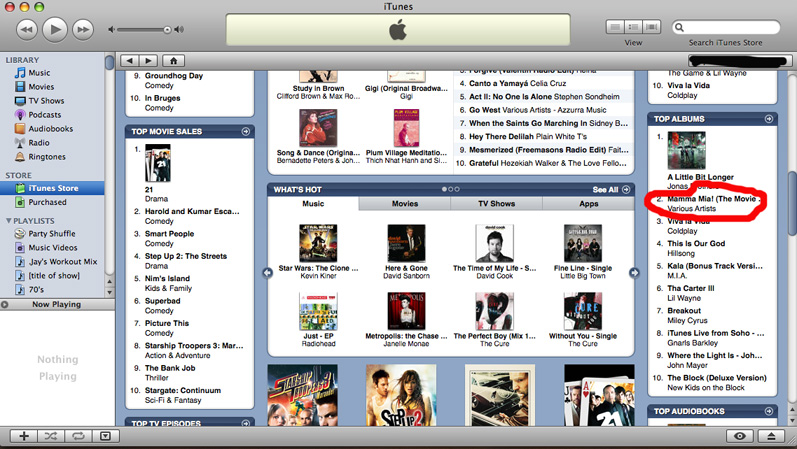Select iTunes Store in the sidebar
The image size is (797, 449).
[52, 188]
